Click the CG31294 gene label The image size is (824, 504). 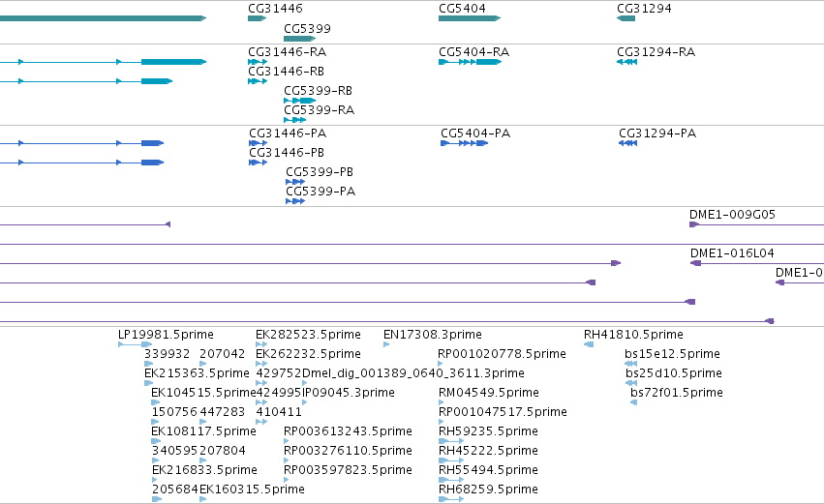[644, 9]
